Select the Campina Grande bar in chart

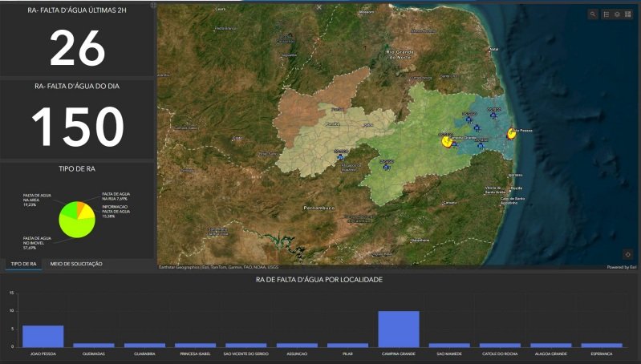pos(399,329)
